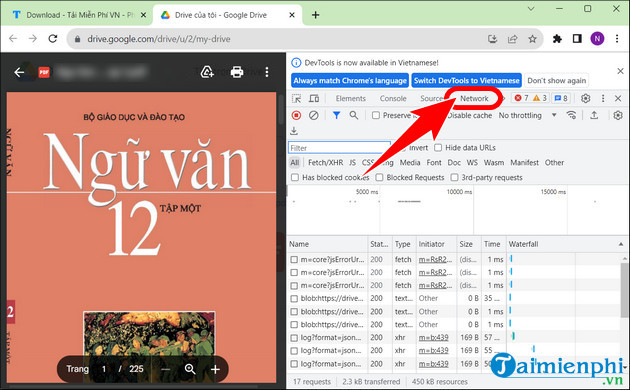Open DevTools customize three-dot menu

(x=603, y=98)
